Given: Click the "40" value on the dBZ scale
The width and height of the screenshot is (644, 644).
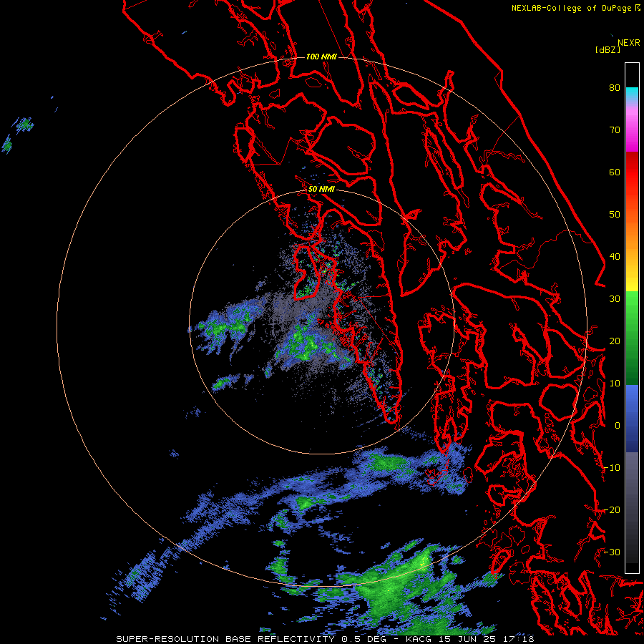Looking at the screenshot, I should coord(615,257).
